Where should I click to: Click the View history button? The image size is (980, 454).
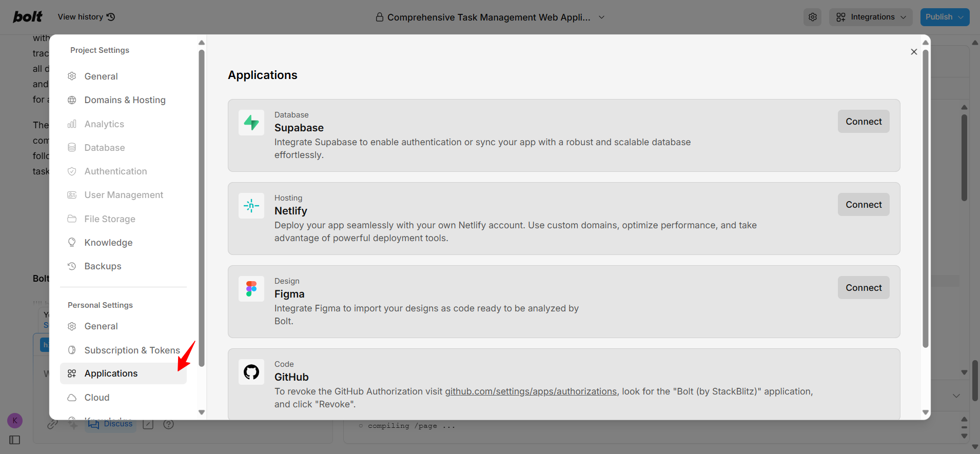coord(86,17)
